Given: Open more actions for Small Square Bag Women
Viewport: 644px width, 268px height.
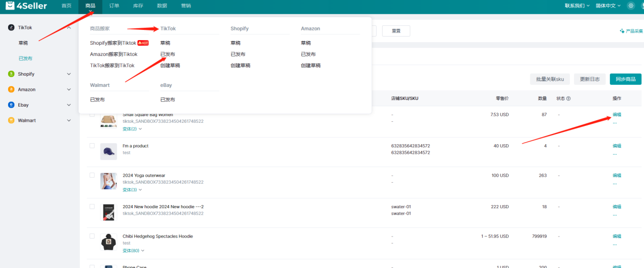Looking at the screenshot, I should coord(615,122).
